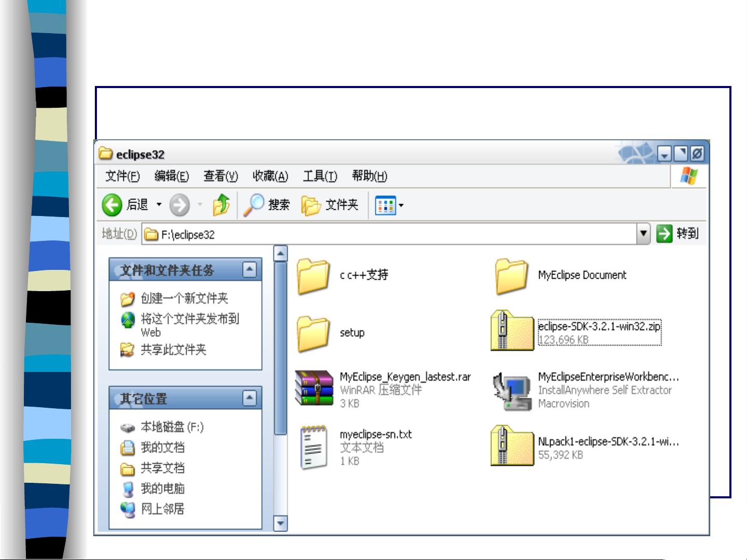Click the 共享此文件夹 link

[173, 350]
